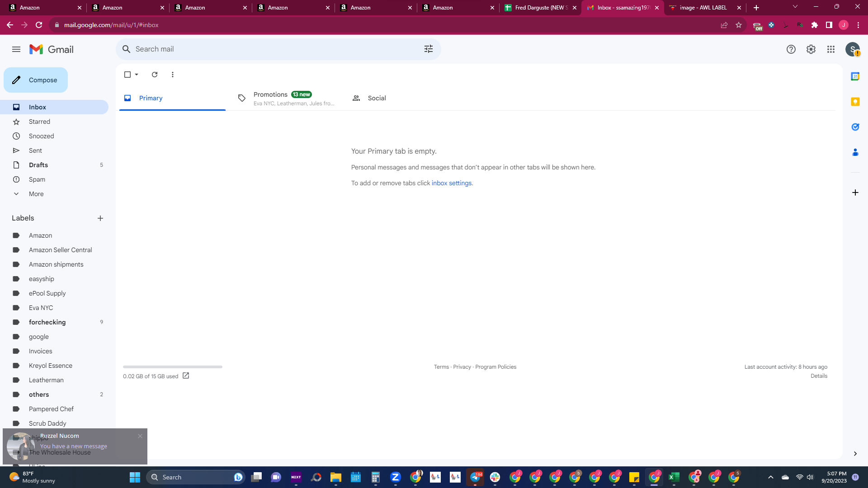This screenshot has width=868, height=488.
Task: Open the Sent folder
Action: (x=54, y=150)
